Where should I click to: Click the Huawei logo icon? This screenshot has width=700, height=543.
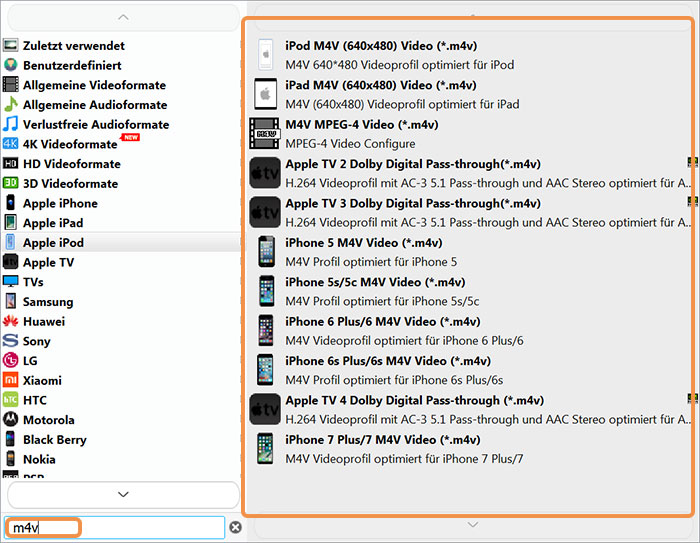point(11,321)
